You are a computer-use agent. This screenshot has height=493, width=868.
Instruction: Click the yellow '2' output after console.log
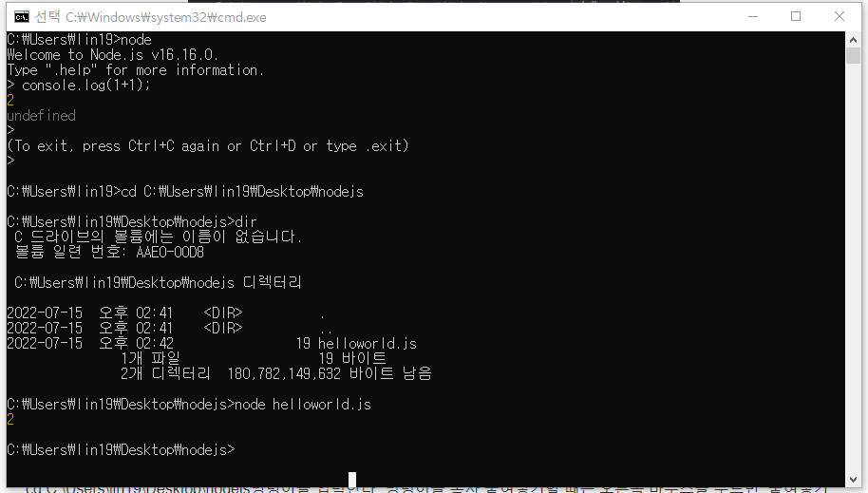click(10, 101)
